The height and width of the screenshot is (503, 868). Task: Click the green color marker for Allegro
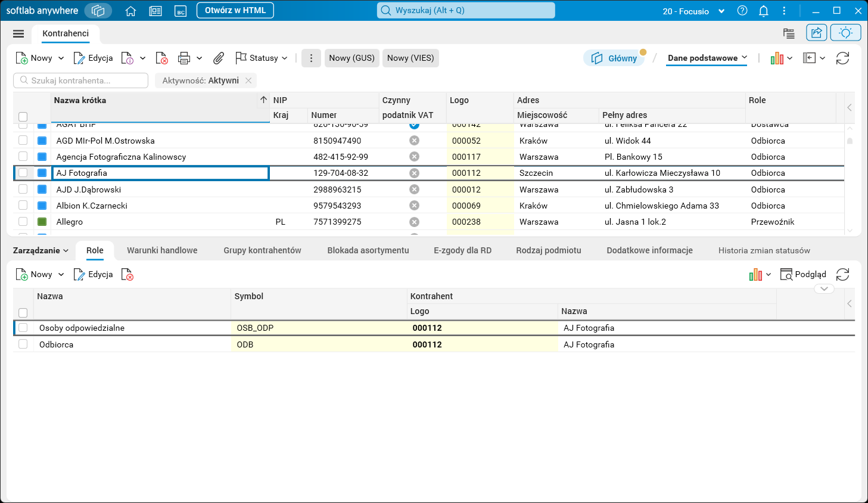42,222
